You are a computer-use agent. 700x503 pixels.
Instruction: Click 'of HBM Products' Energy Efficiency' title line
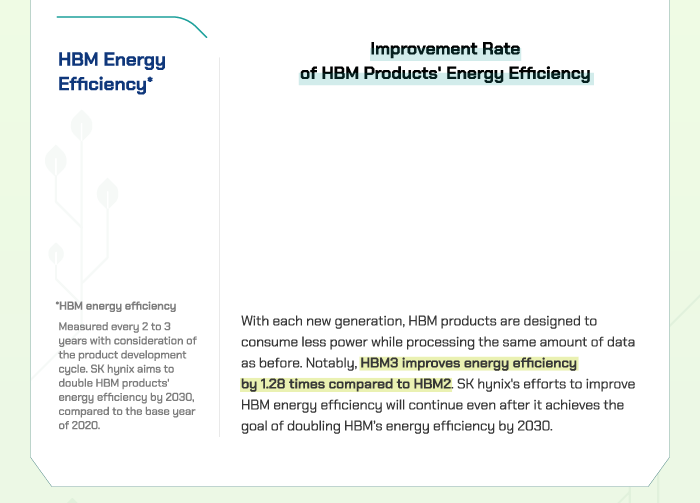click(x=445, y=73)
